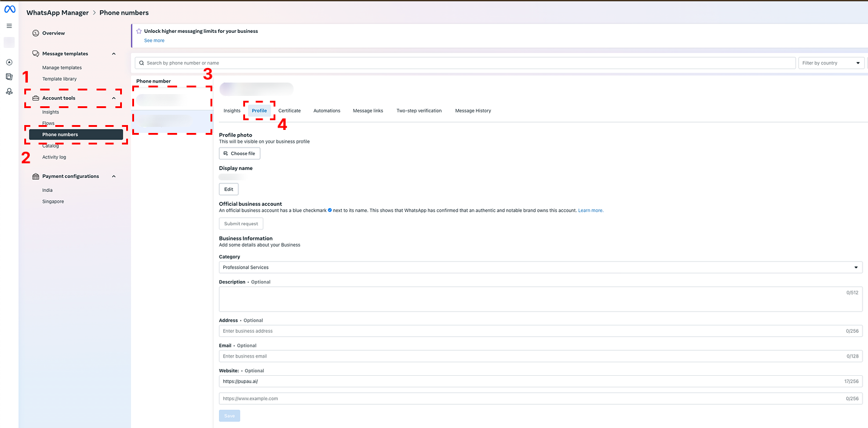Click the Choose file button

(x=240, y=154)
